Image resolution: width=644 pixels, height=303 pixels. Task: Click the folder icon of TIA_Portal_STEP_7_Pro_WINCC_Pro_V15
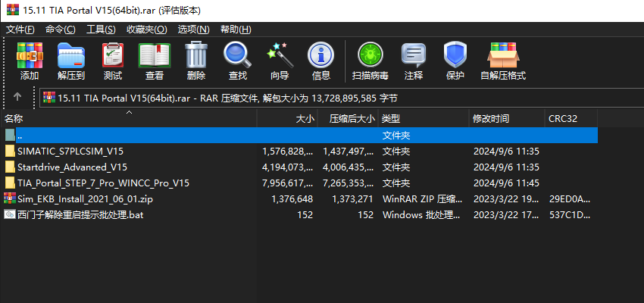[x=11, y=183]
